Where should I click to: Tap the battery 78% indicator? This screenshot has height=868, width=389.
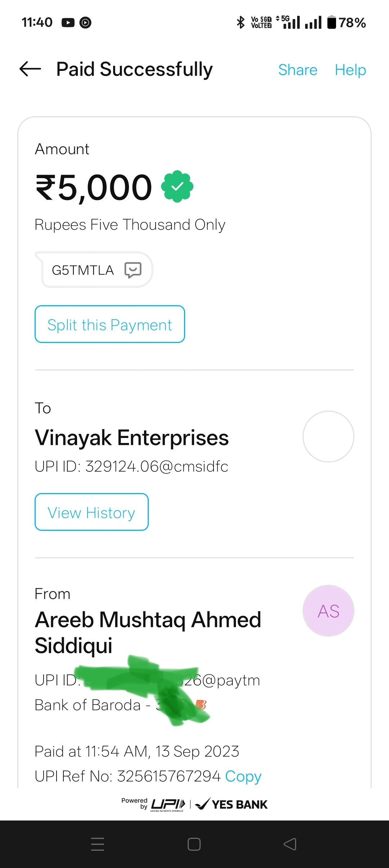(346, 22)
